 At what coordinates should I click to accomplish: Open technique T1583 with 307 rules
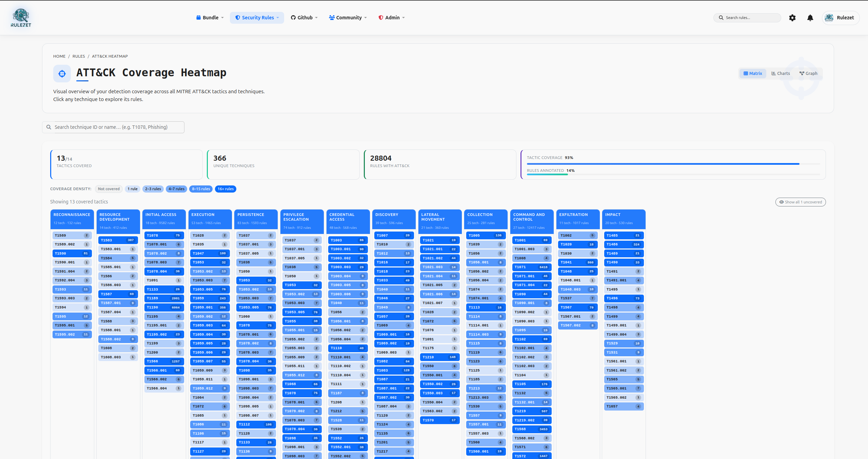tap(118, 240)
